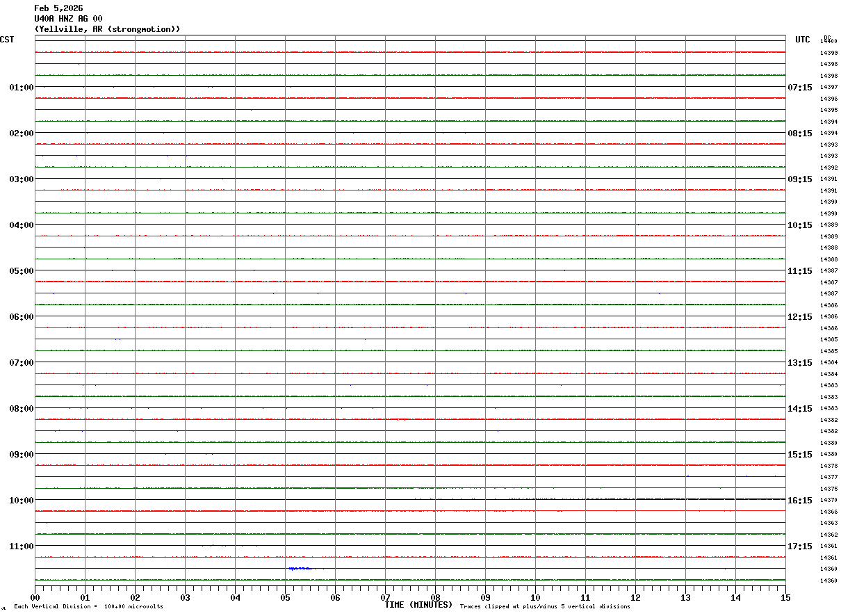This screenshot has height=616, width=841.
Task: Click "Each Vertical Division = 100.00 microvolts" note
Action: (89, 607)
